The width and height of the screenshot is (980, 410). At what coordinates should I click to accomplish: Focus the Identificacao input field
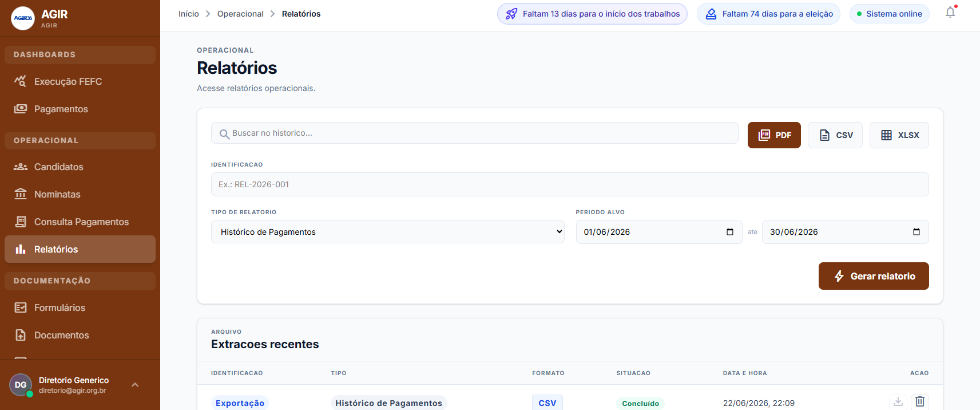click(570, 184)
